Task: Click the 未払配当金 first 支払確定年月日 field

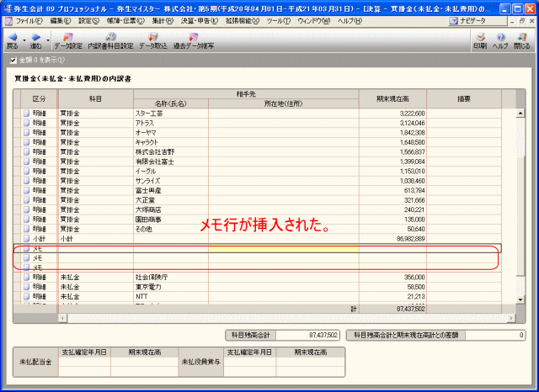Action: pyautogui.click(x=84, y=362)
